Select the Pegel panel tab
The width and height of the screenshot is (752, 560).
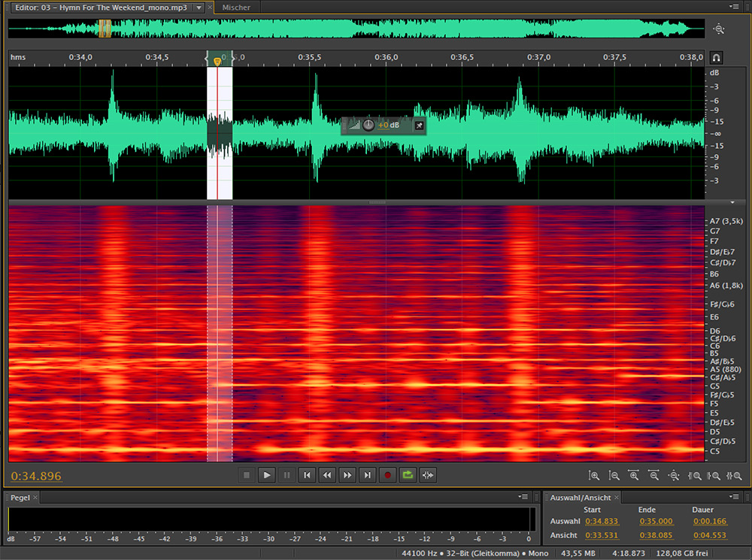tap(20, 498)
